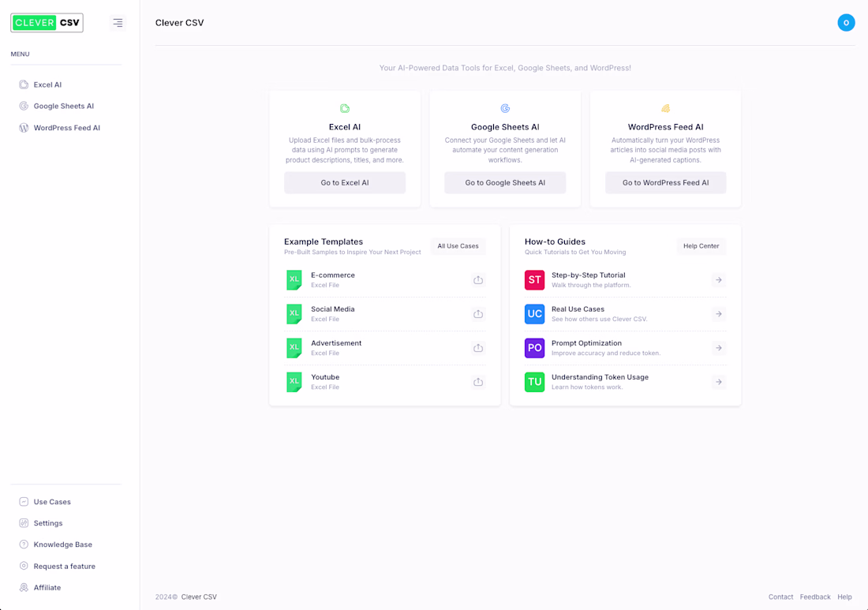
Task: Click the Feedback link in footer
Action: point(815,597)
